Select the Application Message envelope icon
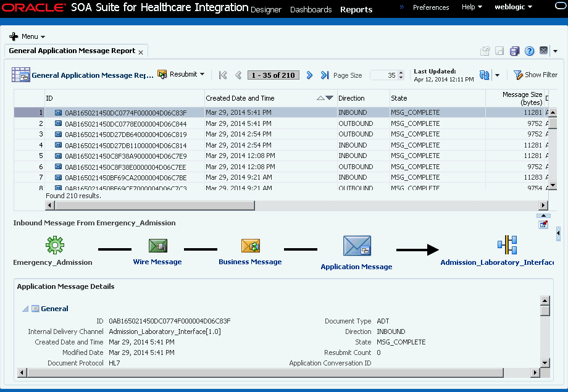The height and width of the screenshot is (392, 568). pyautogui.click(x=357, y=246)
